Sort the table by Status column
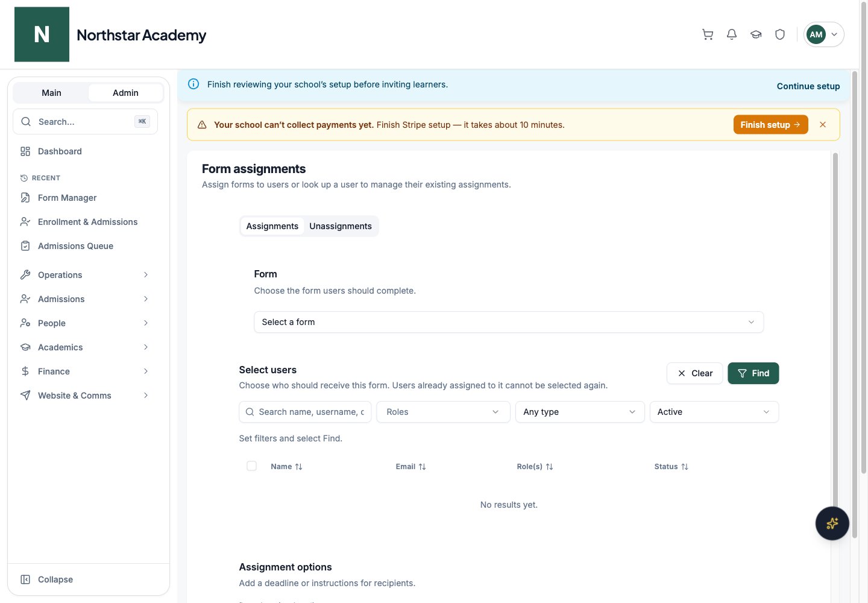Image resolution: width=868 pixels, height=603 pixels. tap(671, 467)
